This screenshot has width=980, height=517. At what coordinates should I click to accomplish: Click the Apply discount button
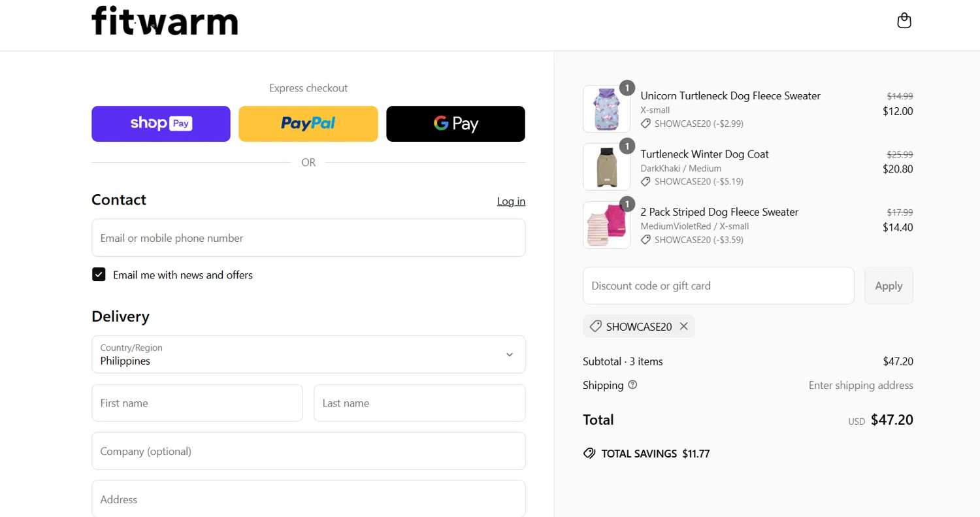(889, 286)
